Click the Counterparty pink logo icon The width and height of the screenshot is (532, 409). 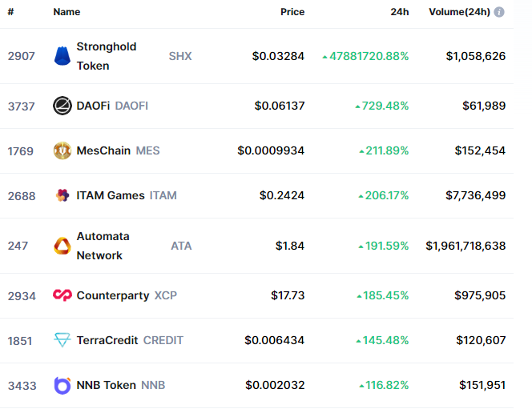click(62, 295)
